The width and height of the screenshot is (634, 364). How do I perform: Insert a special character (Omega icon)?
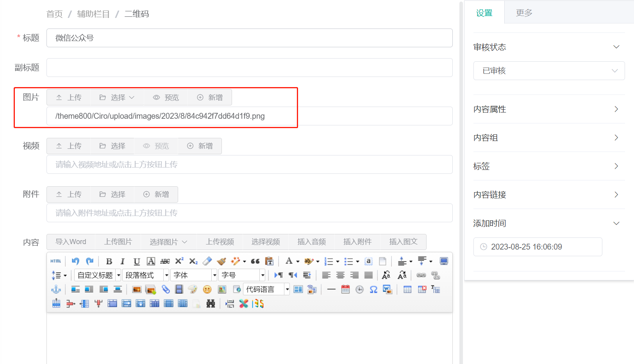(x=373, y=289)
